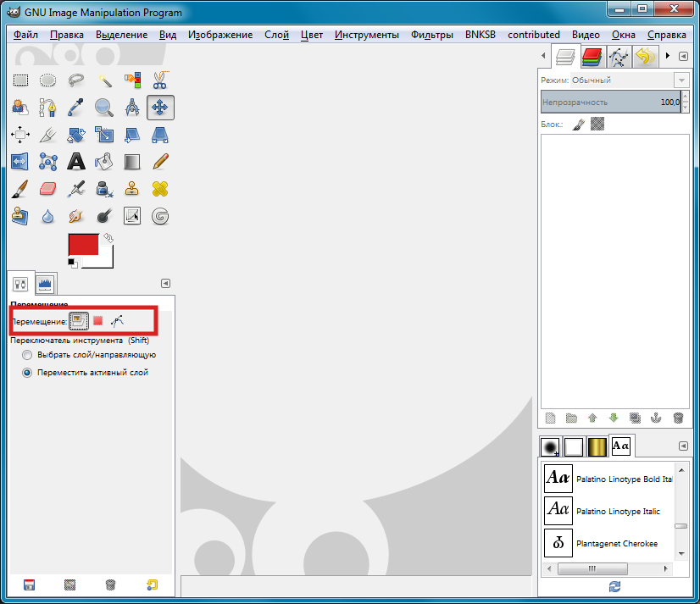
Task: Toggle lock pixels brush icon
Action: pos(579,124)
